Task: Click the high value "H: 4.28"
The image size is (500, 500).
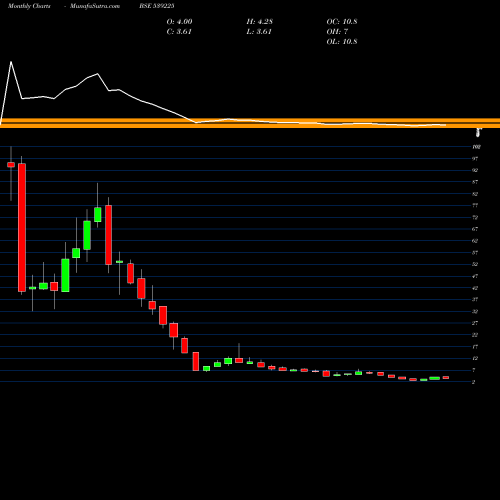Action: pos(260,22)
